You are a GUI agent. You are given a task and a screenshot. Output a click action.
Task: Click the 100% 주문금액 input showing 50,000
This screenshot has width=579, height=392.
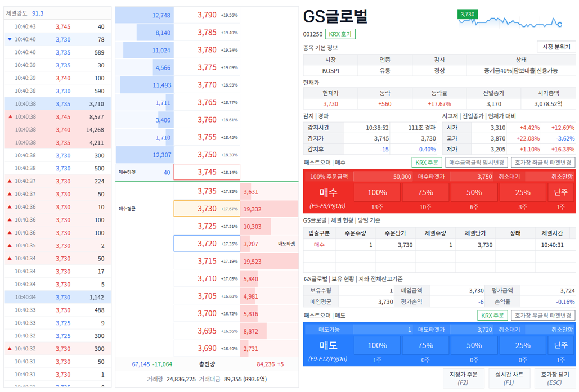383,177
